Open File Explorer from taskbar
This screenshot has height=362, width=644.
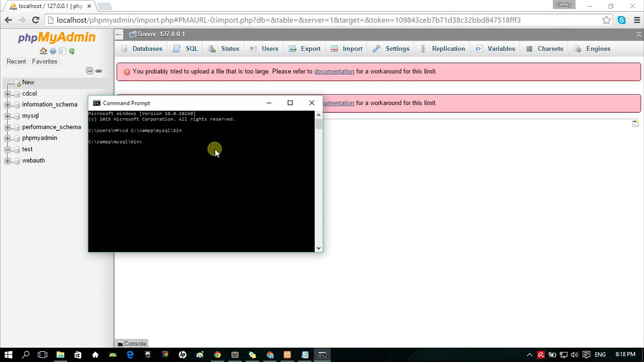coord(60,355)
